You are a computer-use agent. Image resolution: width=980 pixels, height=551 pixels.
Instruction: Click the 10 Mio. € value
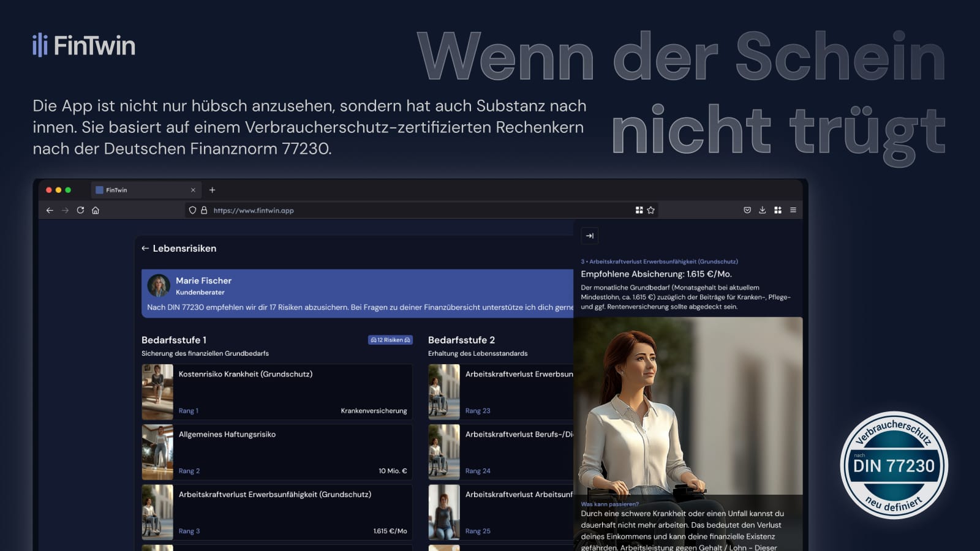(x=393, y=471)
